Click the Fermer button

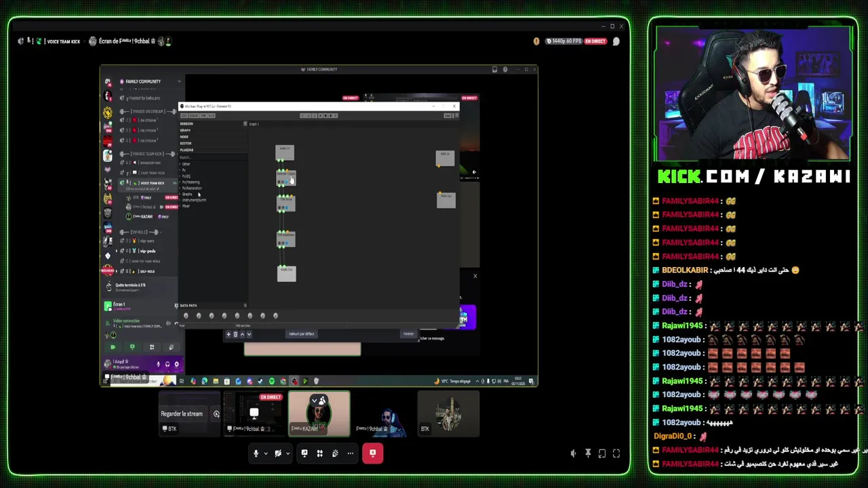tap(408, 333)
